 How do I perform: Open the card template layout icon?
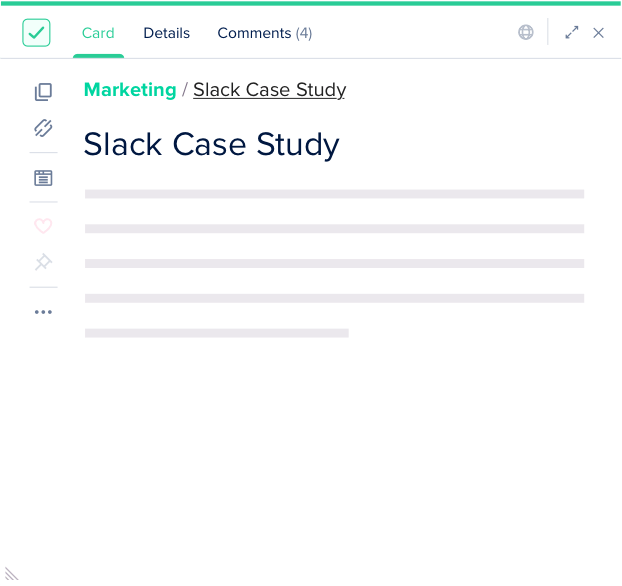[43, 178]
